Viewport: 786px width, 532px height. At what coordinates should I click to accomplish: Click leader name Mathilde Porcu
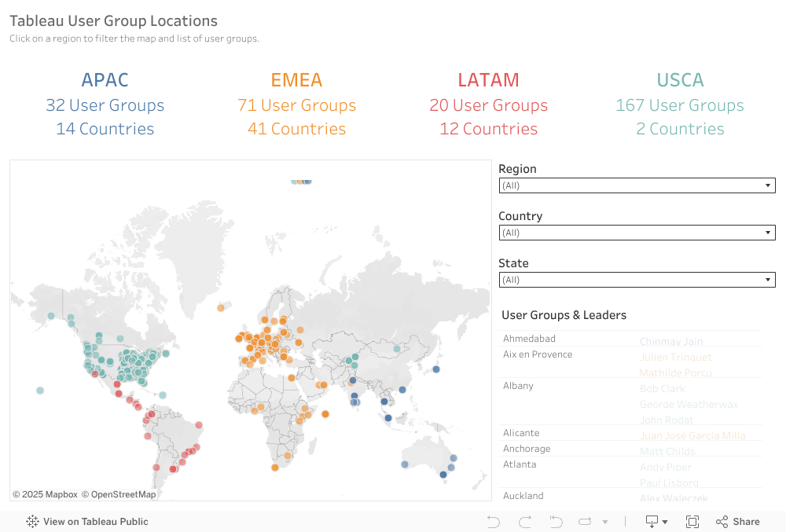pyautogui.click(x=676, y=372)
